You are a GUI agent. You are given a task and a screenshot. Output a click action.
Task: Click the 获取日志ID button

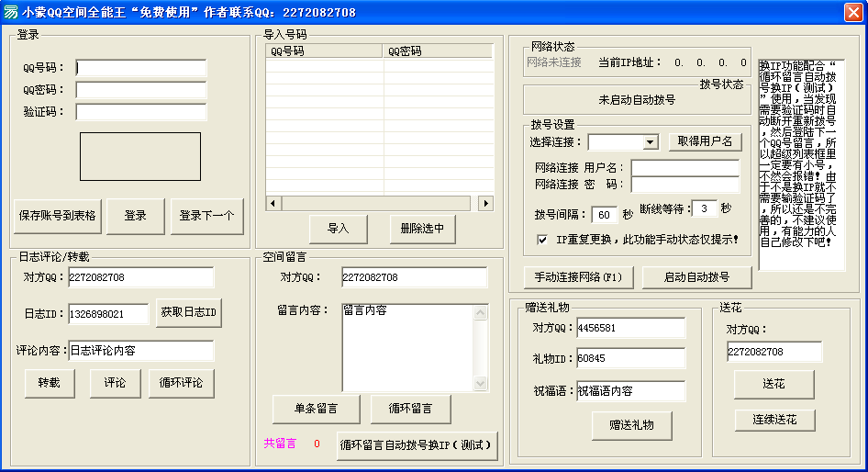pyautogui.click(x=189, y=312)
